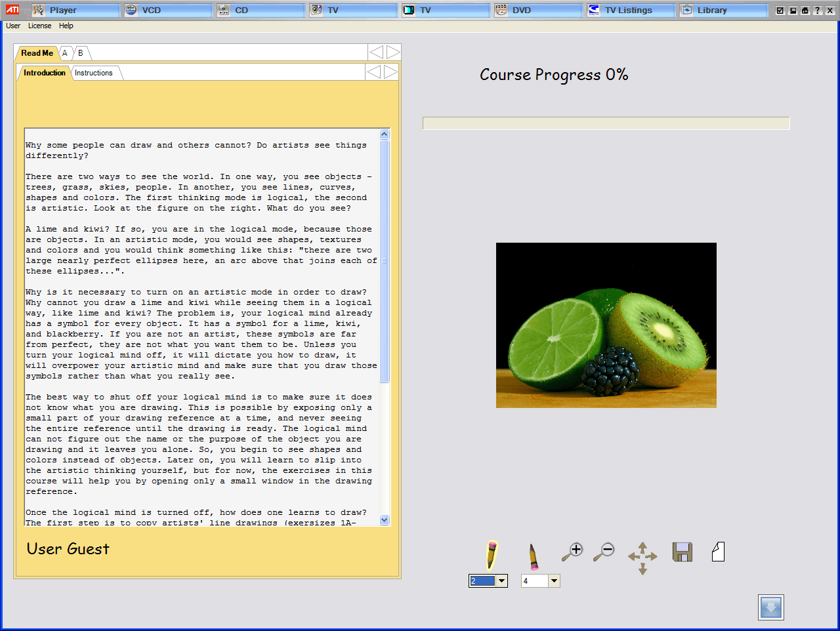Click the disk icon in the top bar
The width and height of the screenshot is (840, 631).
pyautogui.click(x=792, y=10)
